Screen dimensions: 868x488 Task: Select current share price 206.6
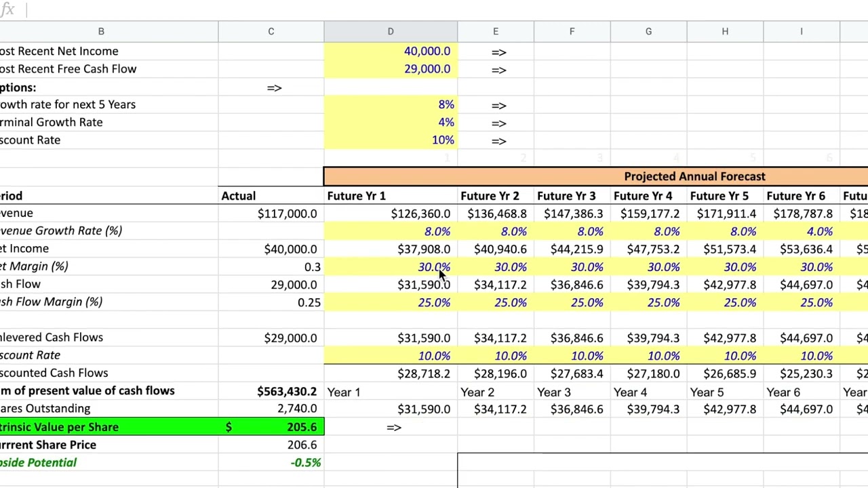coord(271,445)
